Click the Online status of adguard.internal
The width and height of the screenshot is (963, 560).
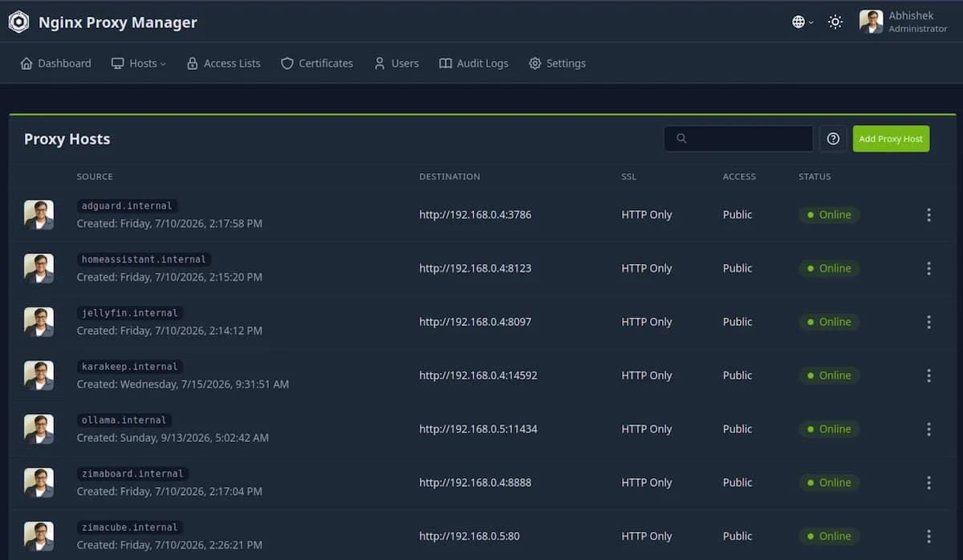829,215
